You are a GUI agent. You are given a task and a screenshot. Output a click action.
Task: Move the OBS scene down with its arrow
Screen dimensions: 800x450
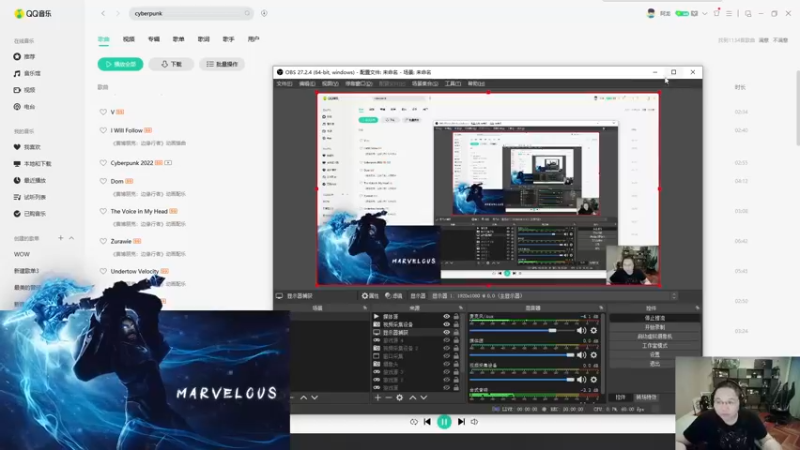(315, 397)
